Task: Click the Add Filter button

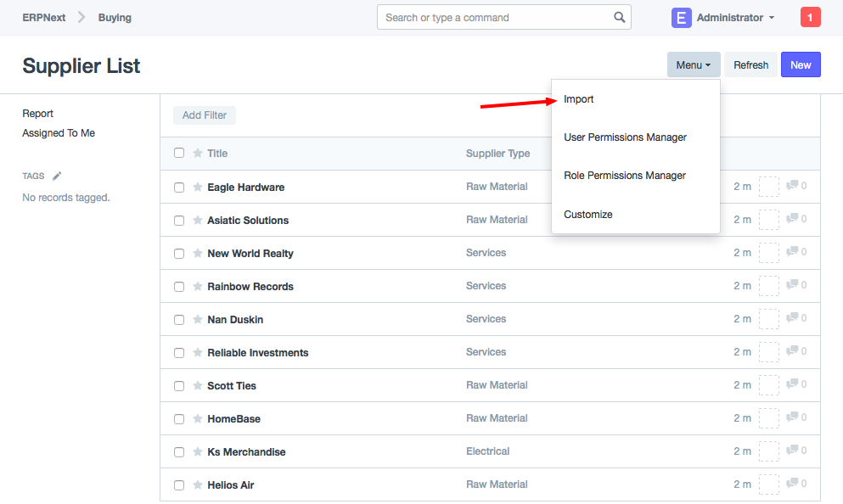Action: coord(205,115)
